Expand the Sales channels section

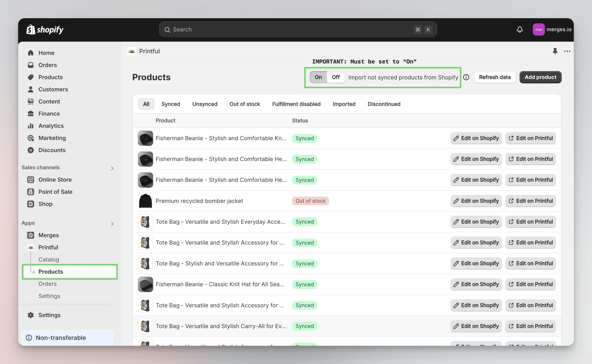pos(112,168)
